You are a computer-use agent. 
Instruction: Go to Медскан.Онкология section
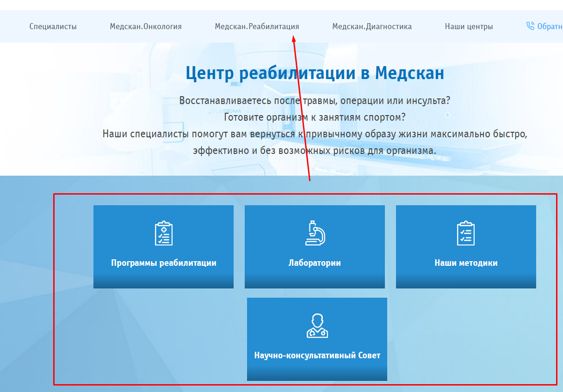(146, 26)
